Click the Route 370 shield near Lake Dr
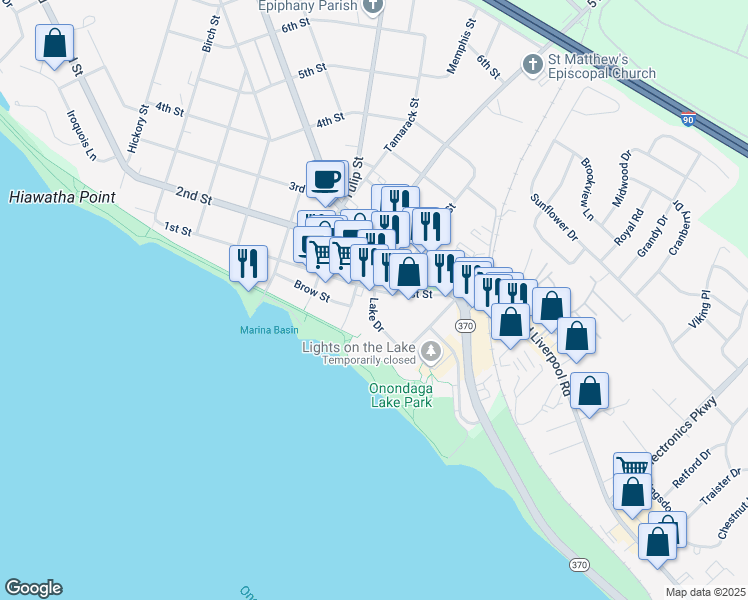Image resolution: width=748 pixels, height=600 pixels. click(x=465, y=326)
